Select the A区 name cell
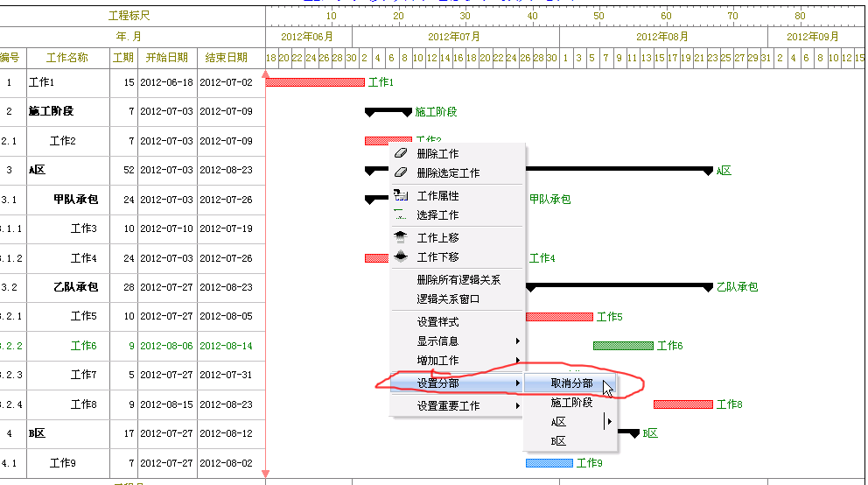Image resolution: width=868 pixels, height=485 pixels. tap(68, 170)
